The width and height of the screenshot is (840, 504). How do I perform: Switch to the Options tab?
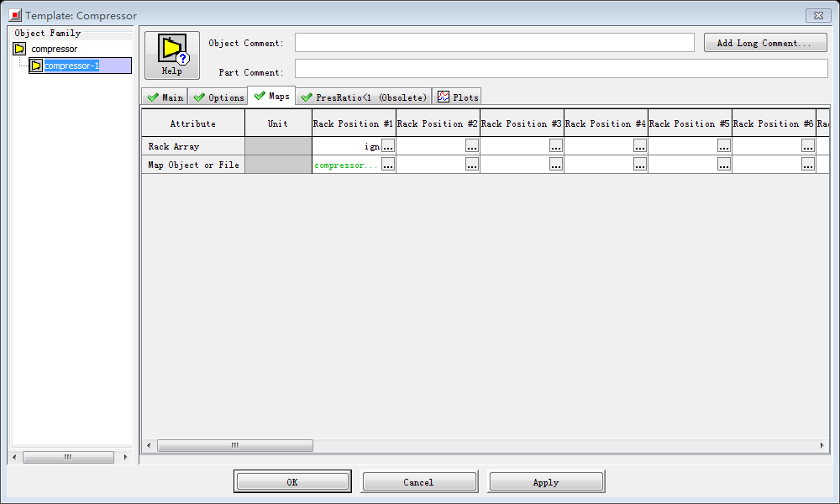point(218,97)
